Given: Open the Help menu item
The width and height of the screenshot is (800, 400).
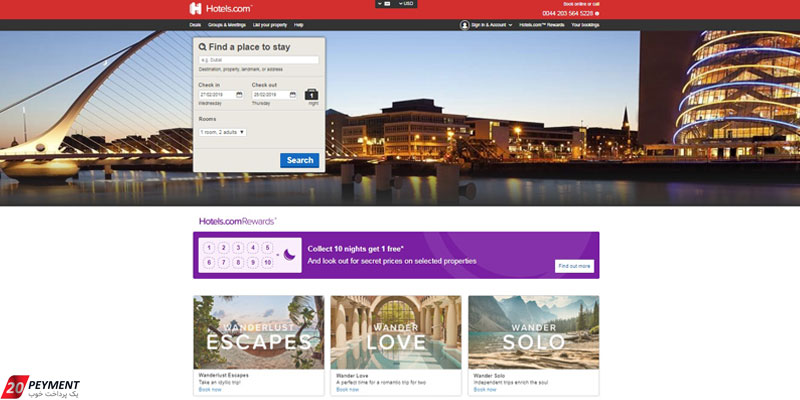Looking at the screenshot, I should (x=298, y=25).
